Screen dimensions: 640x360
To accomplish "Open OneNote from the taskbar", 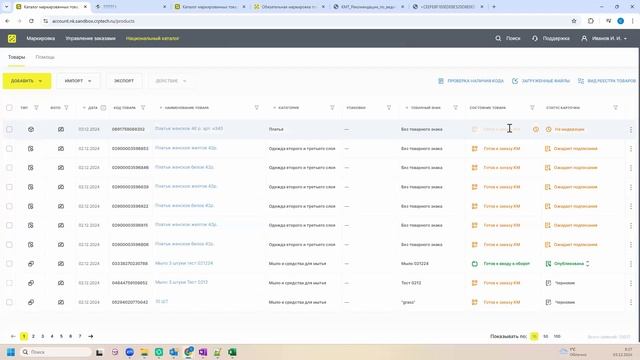I will [x=203, y=352].
